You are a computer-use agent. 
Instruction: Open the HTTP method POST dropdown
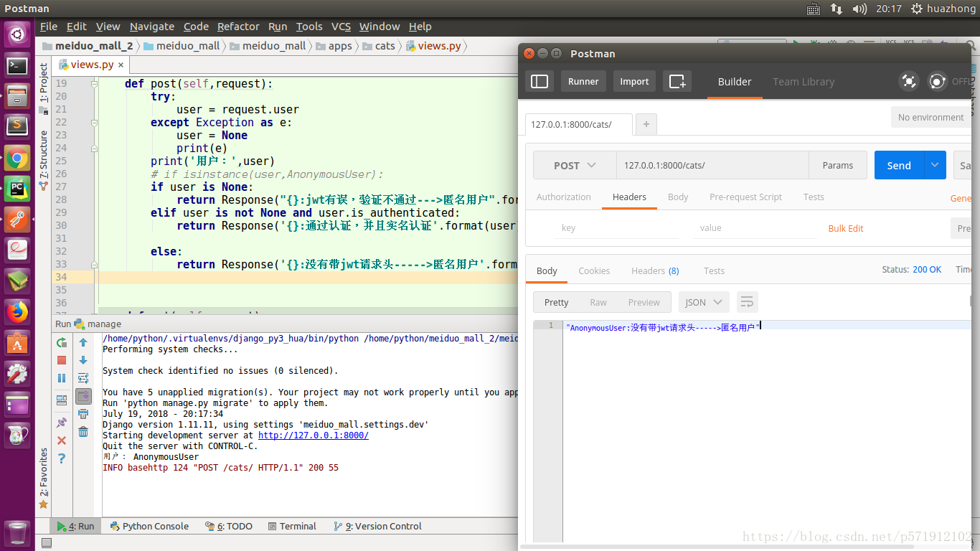point(574,165)
